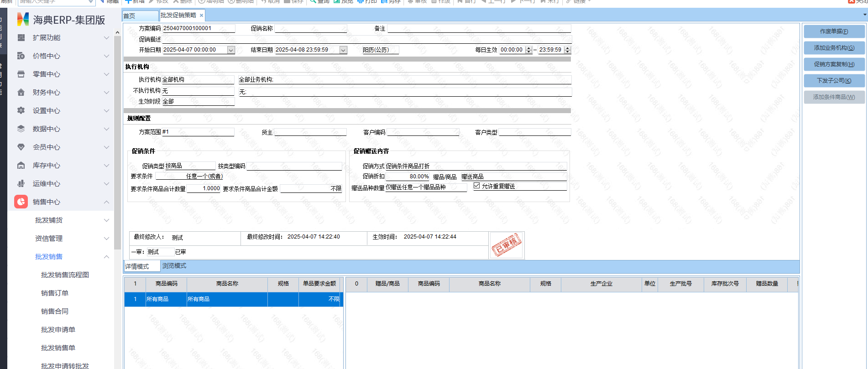Click the 扩展功能 sidebar icon
The image size is (868, 369).
[x=21, y=38]
